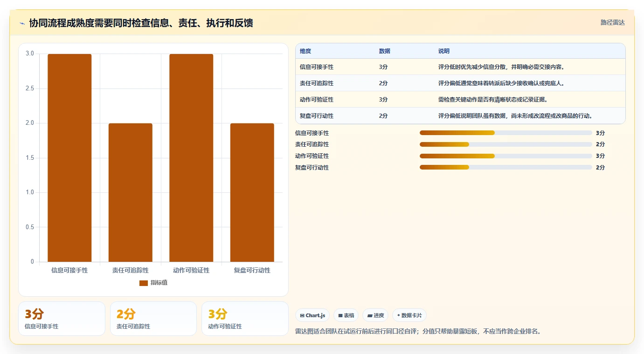Toggle the 指标值 legend swatch

coord(144,283)
